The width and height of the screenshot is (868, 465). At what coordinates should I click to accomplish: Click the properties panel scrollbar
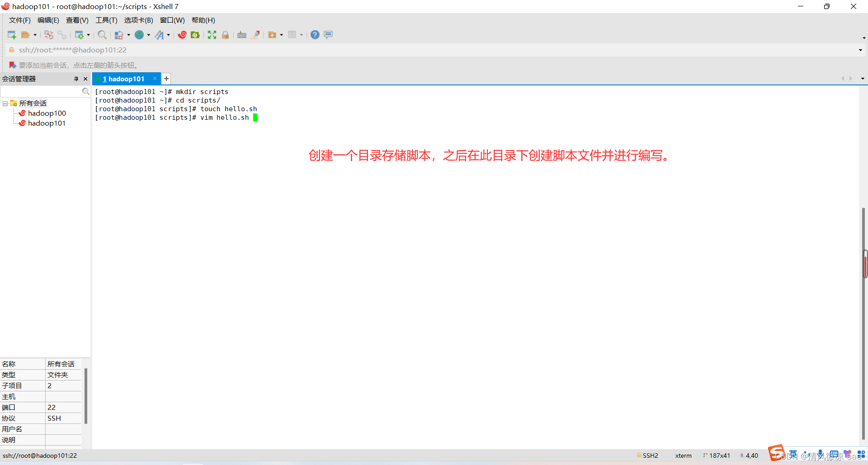coord(86,396)
